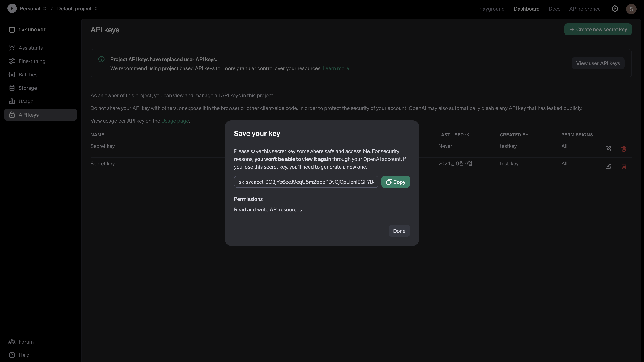Click the secret key text field
The height and width of the screenshot is (362, 644).
(306, 182)
